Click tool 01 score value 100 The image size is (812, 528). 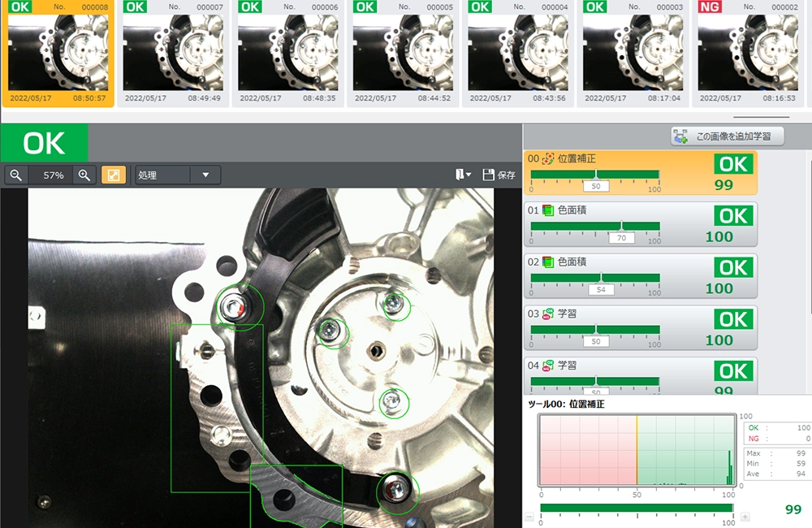point(719,237)
